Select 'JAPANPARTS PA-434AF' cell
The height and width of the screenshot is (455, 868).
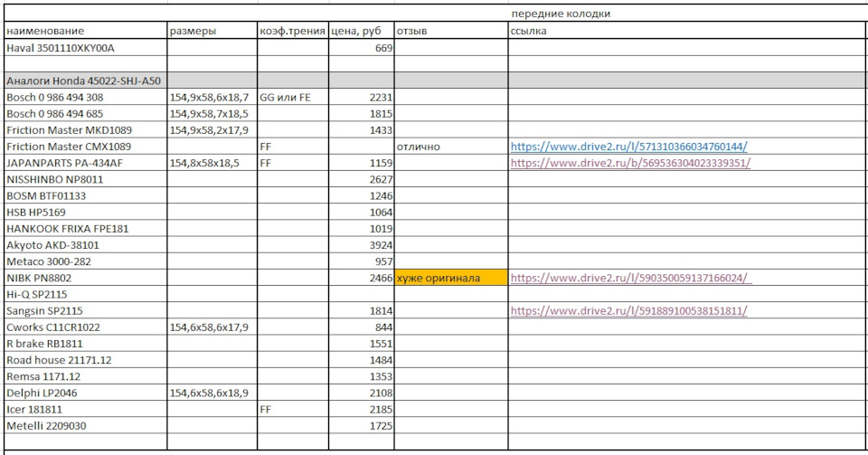(x=85, y=163)
